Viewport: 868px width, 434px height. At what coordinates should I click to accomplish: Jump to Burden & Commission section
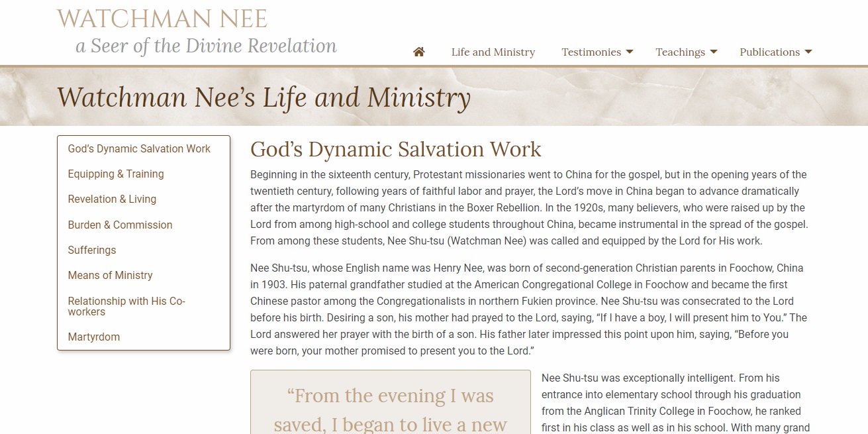pyautogui.click(x=120, y=225)
